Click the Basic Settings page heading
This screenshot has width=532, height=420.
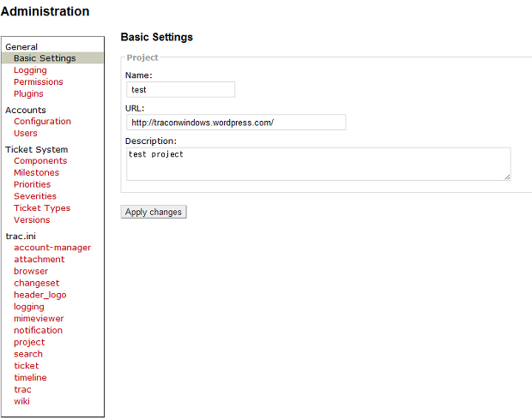157,37
